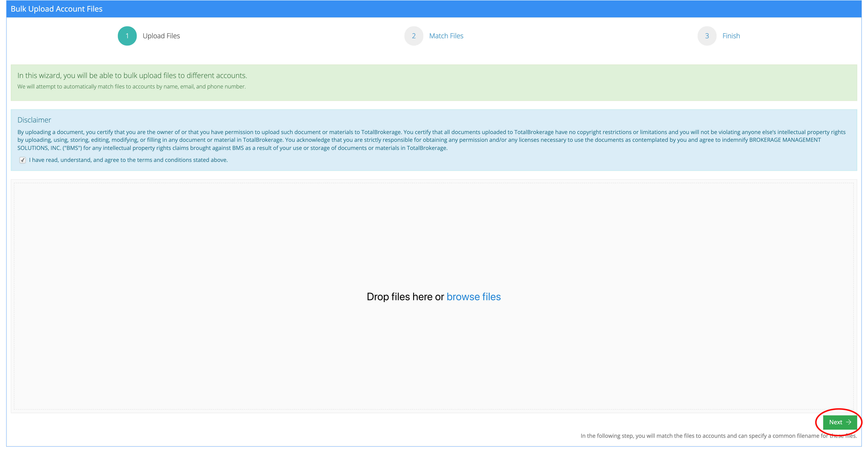Click the arrow icon in Next button
The image size is (868, 454).
[x=848, y=422]
